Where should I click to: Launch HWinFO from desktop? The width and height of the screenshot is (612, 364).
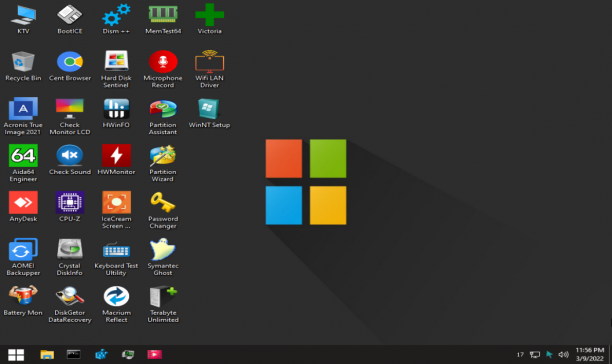point(116,113)
